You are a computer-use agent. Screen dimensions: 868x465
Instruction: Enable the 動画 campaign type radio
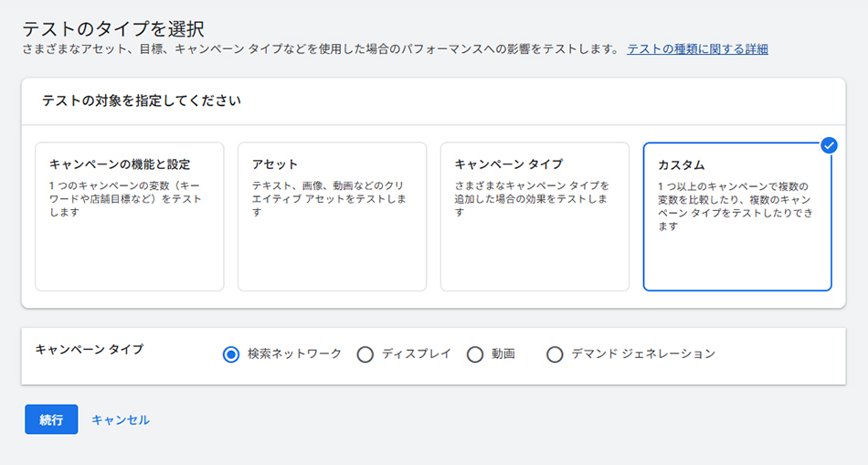pos(475,354)
